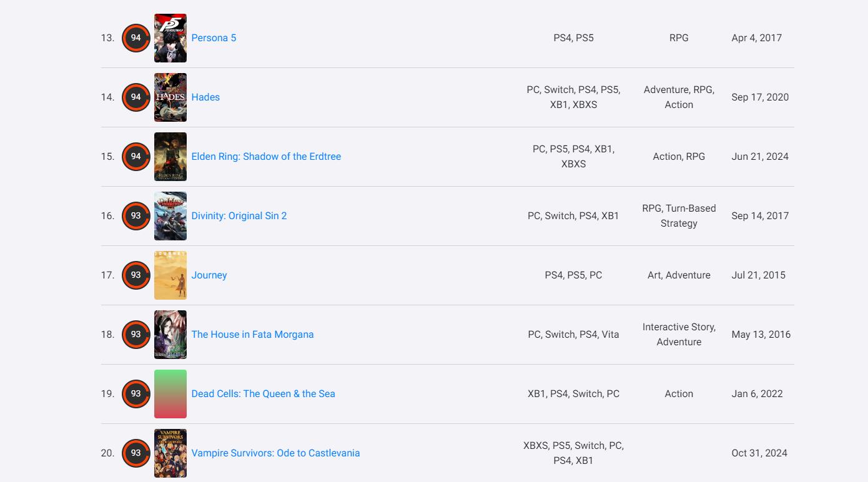Screen dimensions: 868x482
Task: Open House in Fata Morgana cover image
Action: [170, 335]
